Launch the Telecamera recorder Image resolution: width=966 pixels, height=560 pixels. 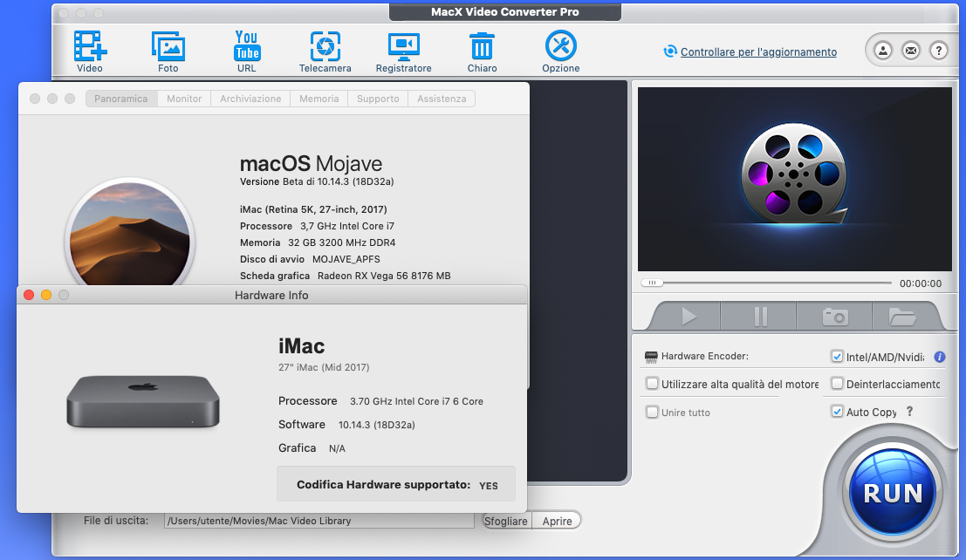pos(325,51)
